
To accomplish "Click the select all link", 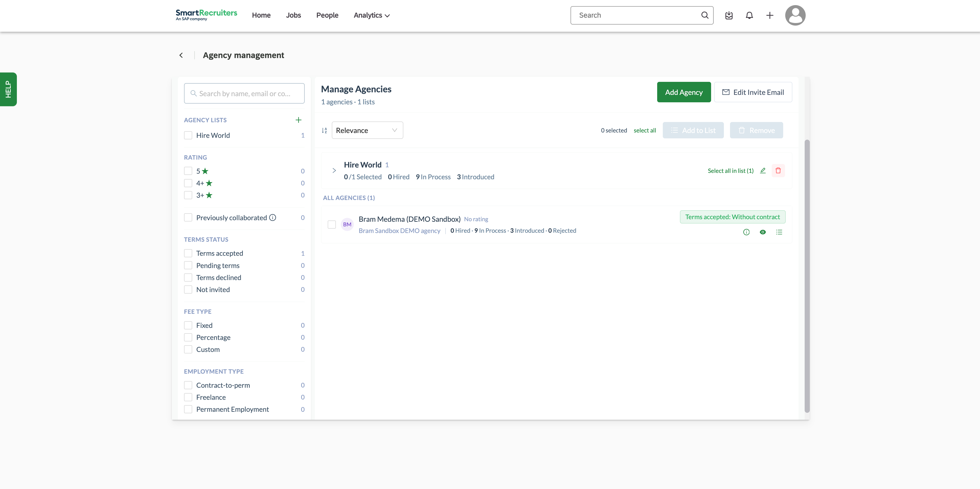I will tap(644, 130).
